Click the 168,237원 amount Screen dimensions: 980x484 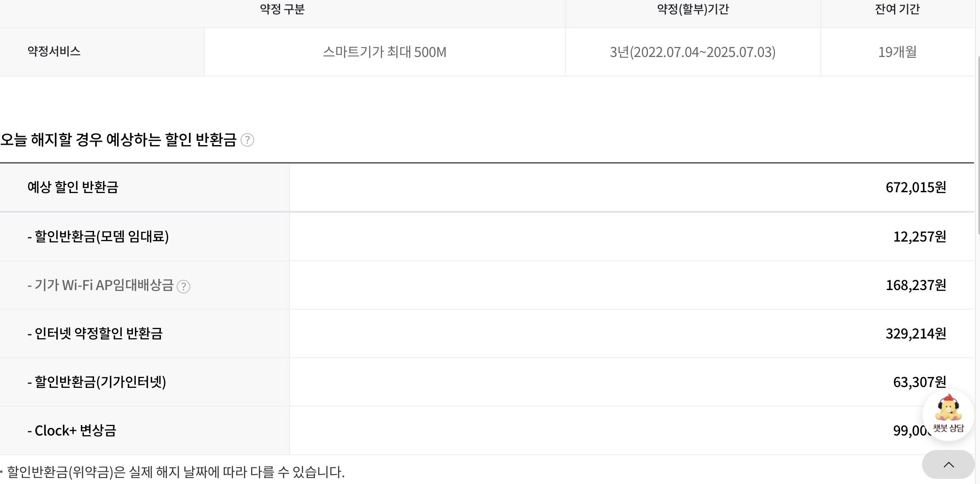tap(916, 285)
